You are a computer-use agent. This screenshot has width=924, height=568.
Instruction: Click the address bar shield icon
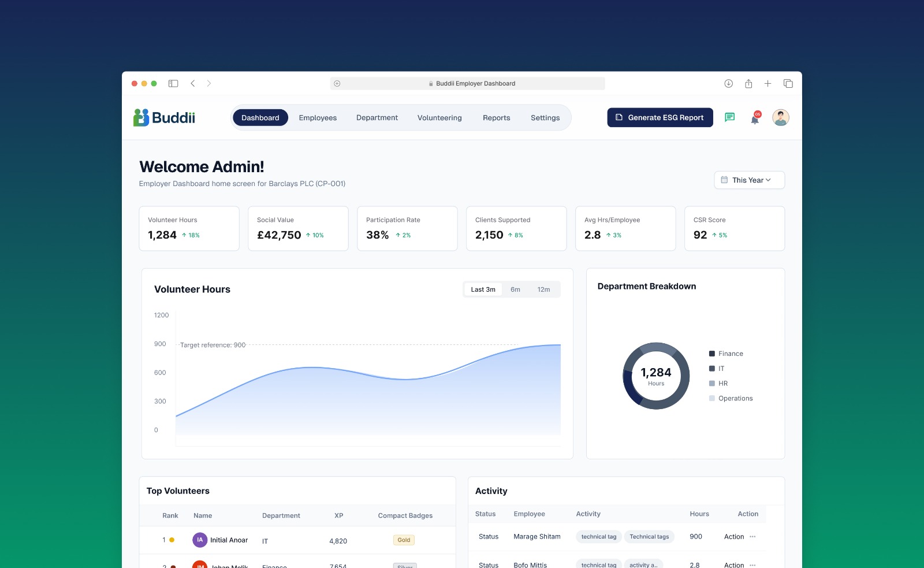pyautogui.click(x=337, y=83)
